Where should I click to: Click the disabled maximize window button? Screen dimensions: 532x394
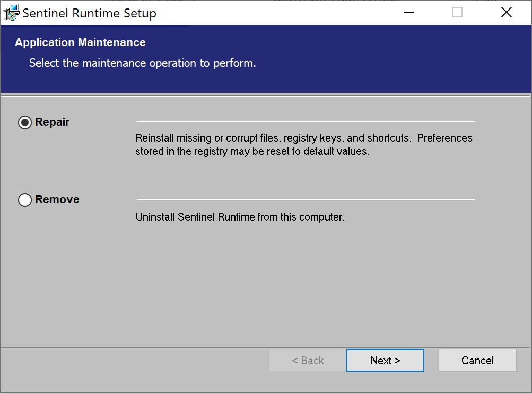(457, 13)
